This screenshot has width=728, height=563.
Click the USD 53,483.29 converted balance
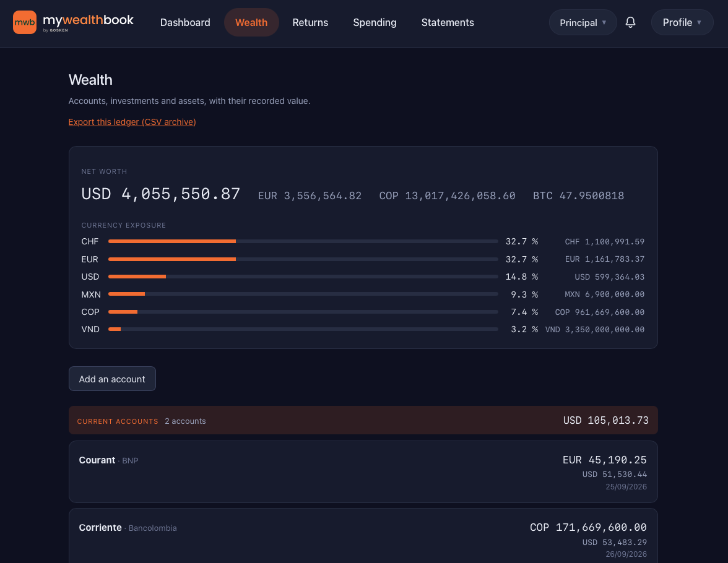tap(615, 542)
